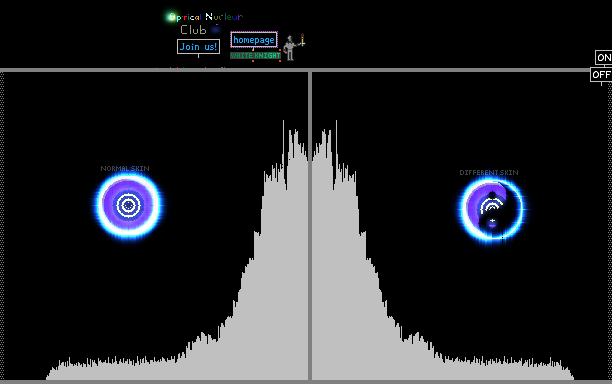The image size is (612, 384).
Task: Click the dim blue orb beside Club
Action: [215, 29]
